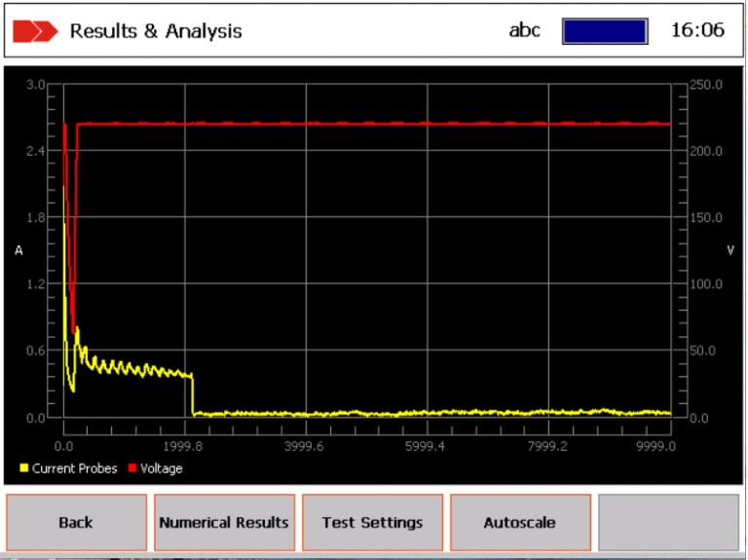748x560 pixels.
Task: Autoscale the graph
Action: tap(520, 523)
